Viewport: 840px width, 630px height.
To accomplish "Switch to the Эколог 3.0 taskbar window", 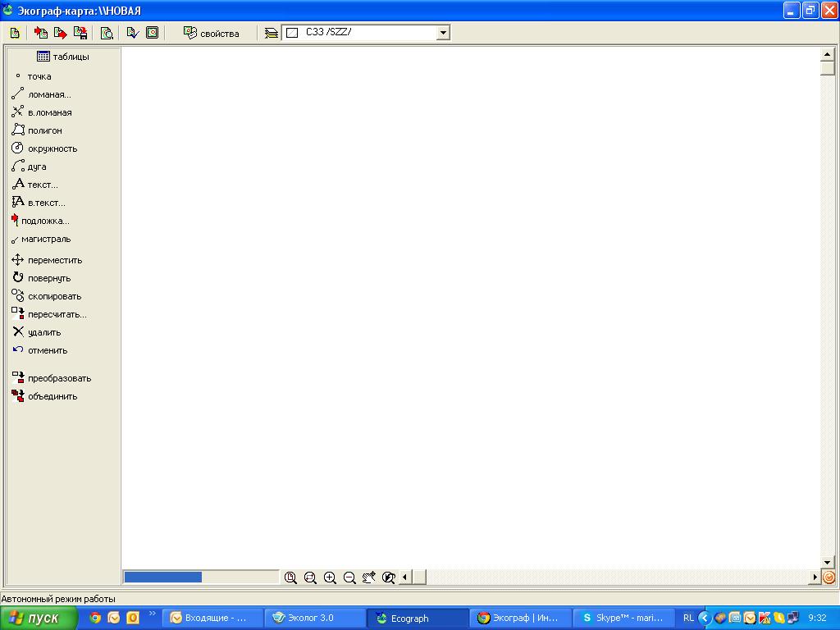I will pyautogui.click(x=316, y=618).
